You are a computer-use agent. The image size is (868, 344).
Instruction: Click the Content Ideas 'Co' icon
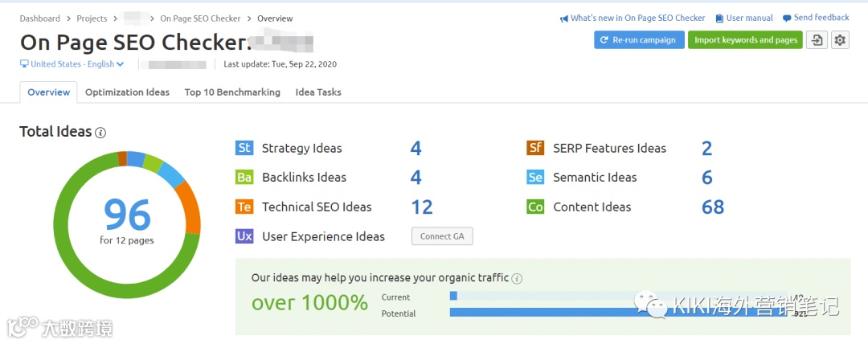pos(535,207)
